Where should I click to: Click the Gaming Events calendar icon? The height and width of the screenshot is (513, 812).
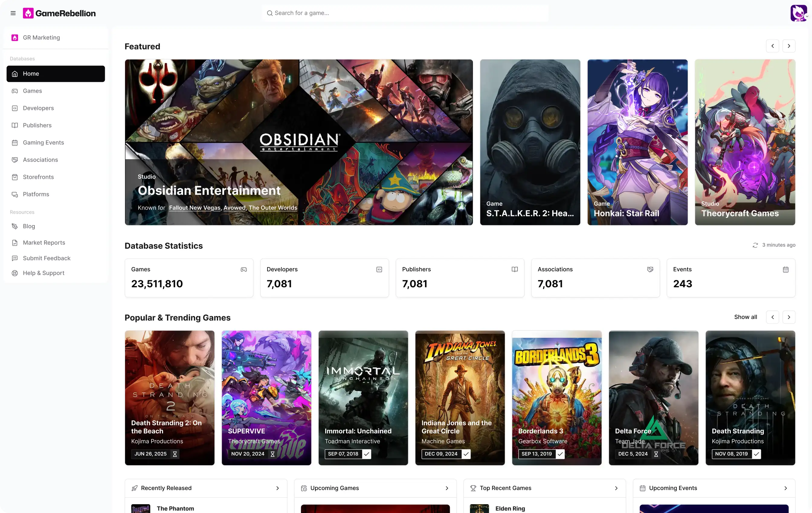[15, 142]
